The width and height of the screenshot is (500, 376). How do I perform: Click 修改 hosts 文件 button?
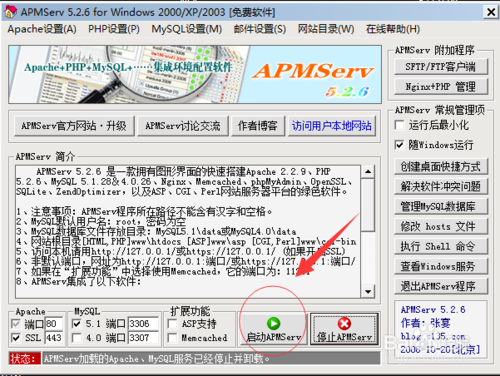(x=440, y=226)
